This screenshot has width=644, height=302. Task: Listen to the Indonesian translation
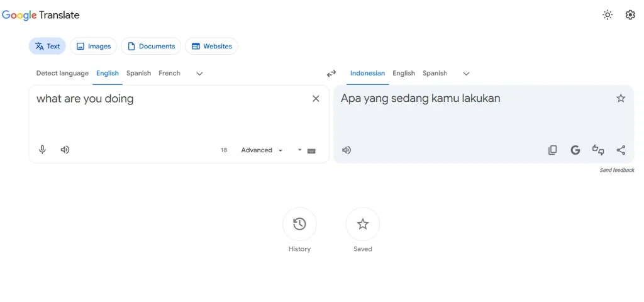(x=347, y=150)
